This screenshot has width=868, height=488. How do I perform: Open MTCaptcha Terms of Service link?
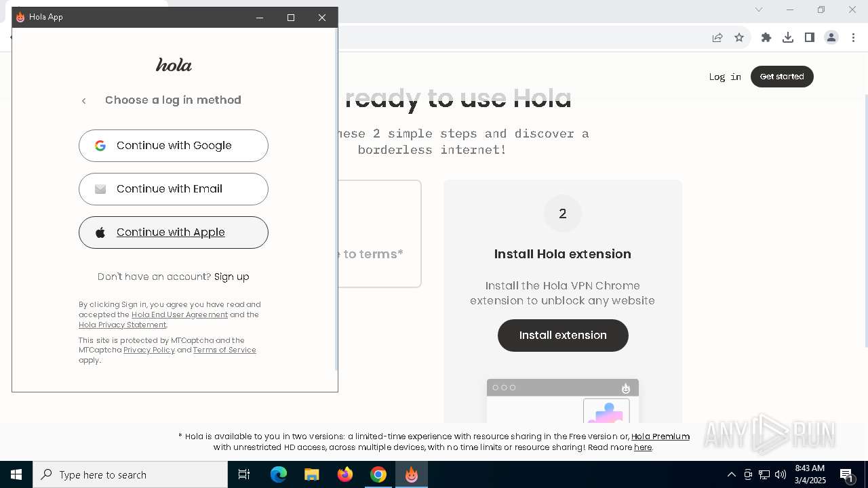[x=224, y=350]
